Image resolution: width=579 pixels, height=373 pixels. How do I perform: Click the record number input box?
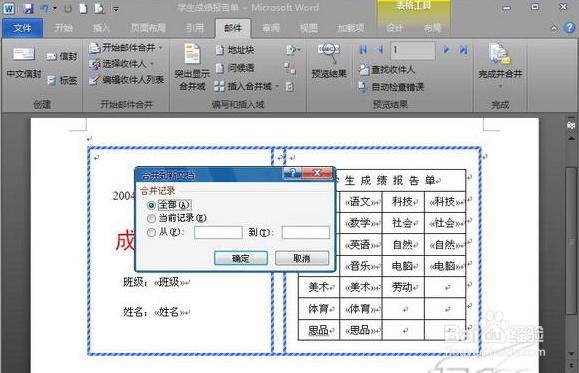413,50
